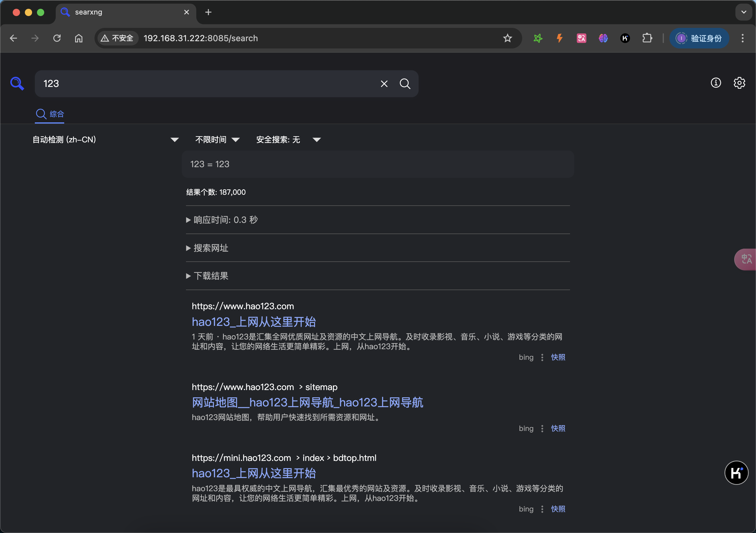
Task: Go back with the browser back arrow
Action: coord(14,38)
